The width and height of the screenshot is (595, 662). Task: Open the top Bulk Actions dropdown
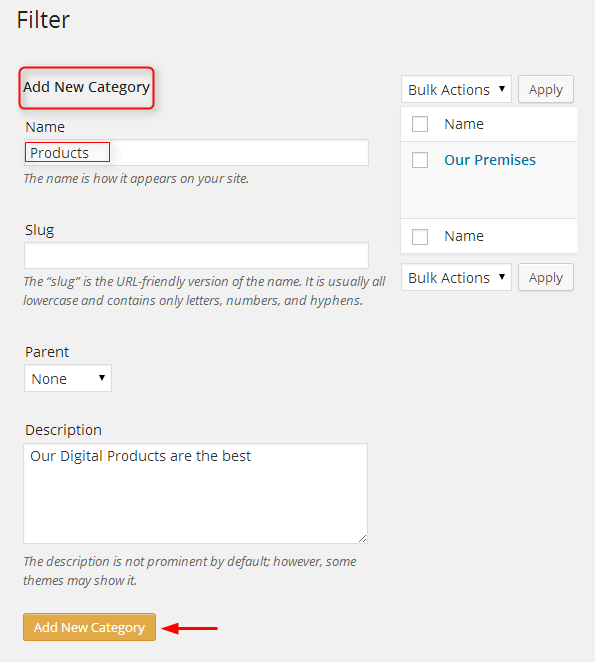point(456,89)
